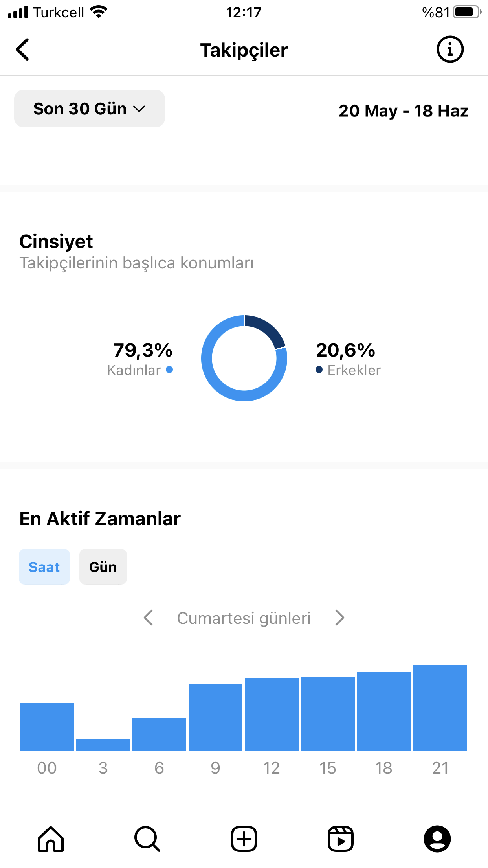Select the Kadınlar blue legend dot
This screenshot has height=868, width=488.
click(x=169, y=370)
